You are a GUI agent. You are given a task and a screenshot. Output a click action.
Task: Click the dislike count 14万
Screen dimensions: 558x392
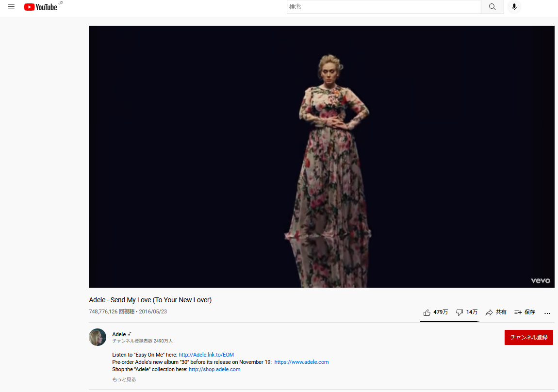coord(472,312)
